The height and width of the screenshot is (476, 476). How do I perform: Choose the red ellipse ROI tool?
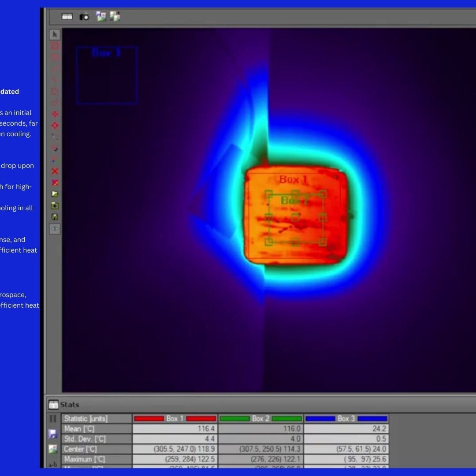point(55,57)
